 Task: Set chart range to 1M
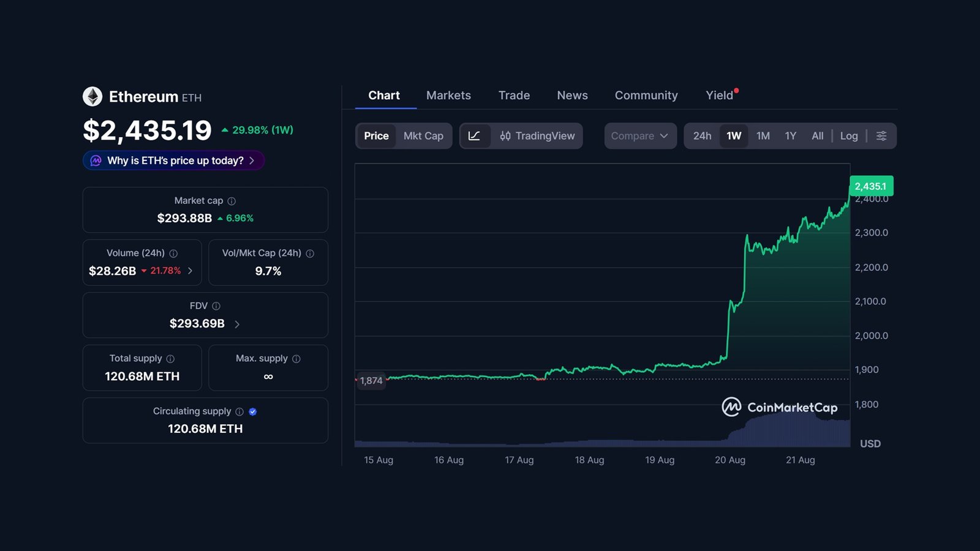[763, 136]
